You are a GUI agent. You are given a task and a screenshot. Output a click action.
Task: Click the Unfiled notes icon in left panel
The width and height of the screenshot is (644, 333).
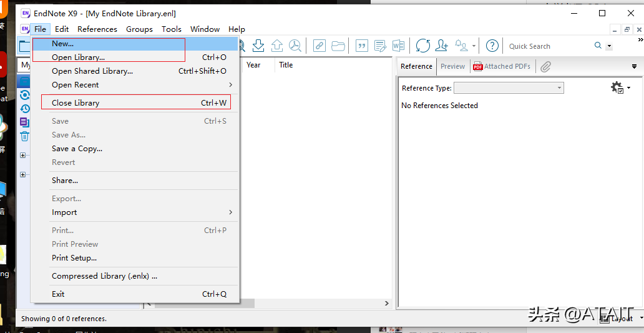pyautogui.click(x=24, y=122)
